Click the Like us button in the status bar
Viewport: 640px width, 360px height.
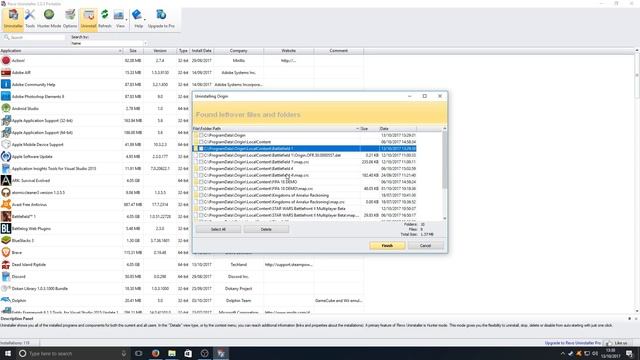[x=617, y=343]
